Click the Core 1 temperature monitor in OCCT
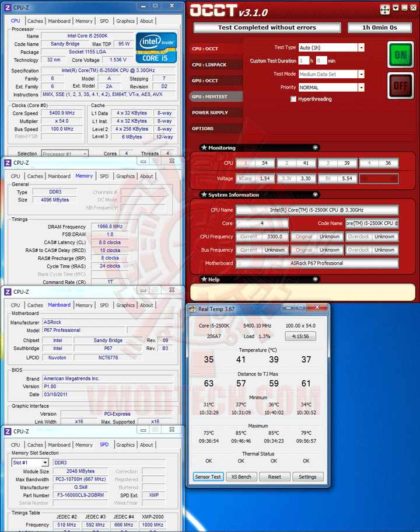This screenshot has height=532, width=420. (x=256, y=163)
